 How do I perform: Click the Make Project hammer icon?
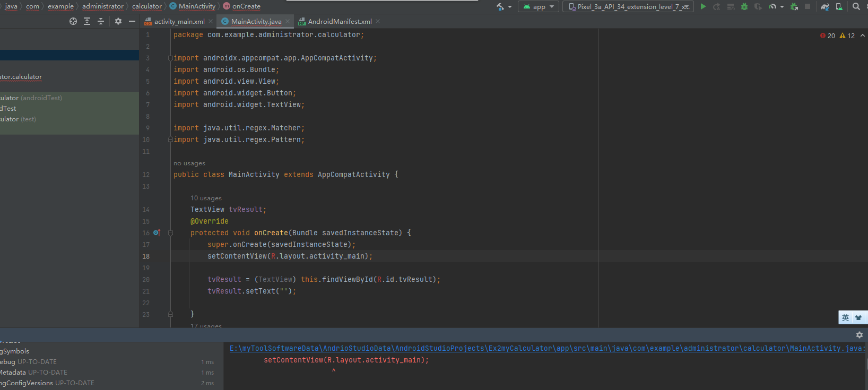tap(500, 7)
